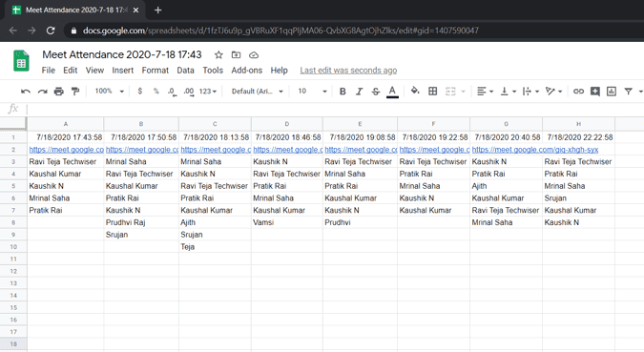Open the Text color picker

[392, 92]
